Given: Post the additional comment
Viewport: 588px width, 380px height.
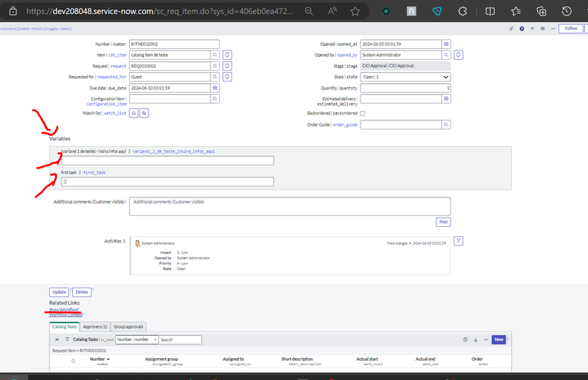Looking at the screenshot, I should 444,222.
